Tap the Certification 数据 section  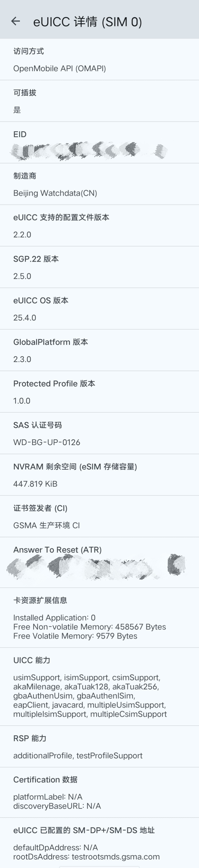click(99, 793)
